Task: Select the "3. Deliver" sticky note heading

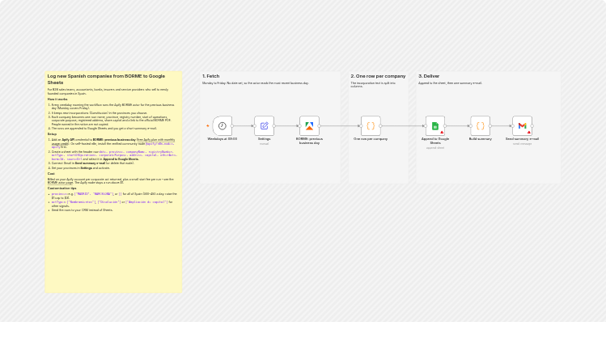Action: (x=429, y=76)
